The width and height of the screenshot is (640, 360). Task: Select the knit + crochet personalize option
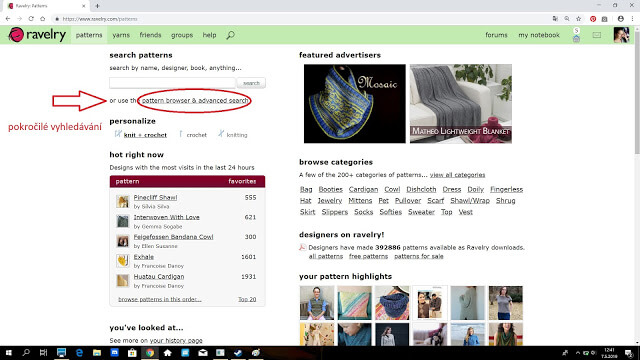[141, 134]
